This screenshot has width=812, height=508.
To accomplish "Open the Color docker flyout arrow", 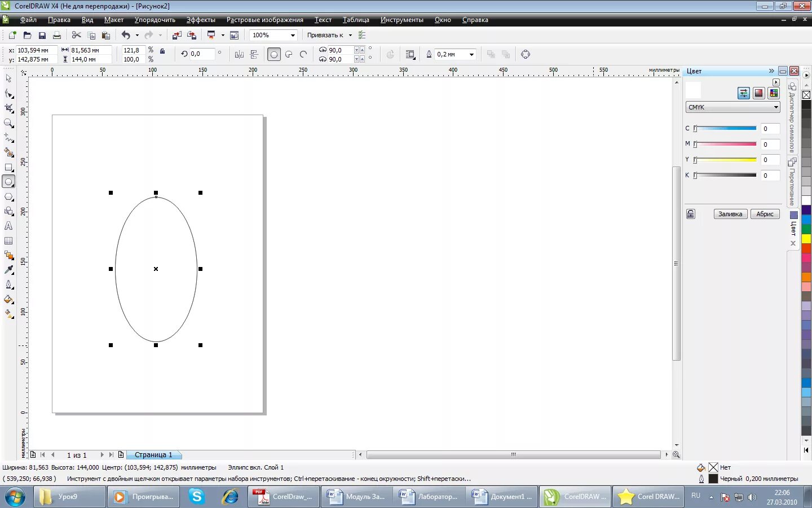I will pos(776,82).
